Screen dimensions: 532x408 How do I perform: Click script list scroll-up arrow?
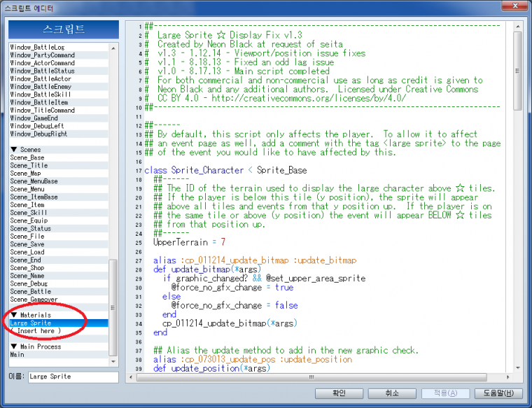point(113,48)
